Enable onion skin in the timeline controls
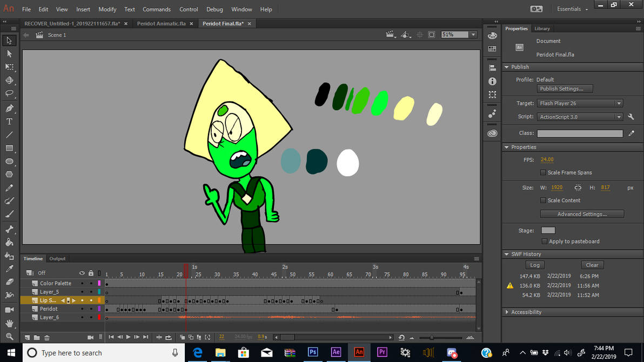 (x=182, y=337)
